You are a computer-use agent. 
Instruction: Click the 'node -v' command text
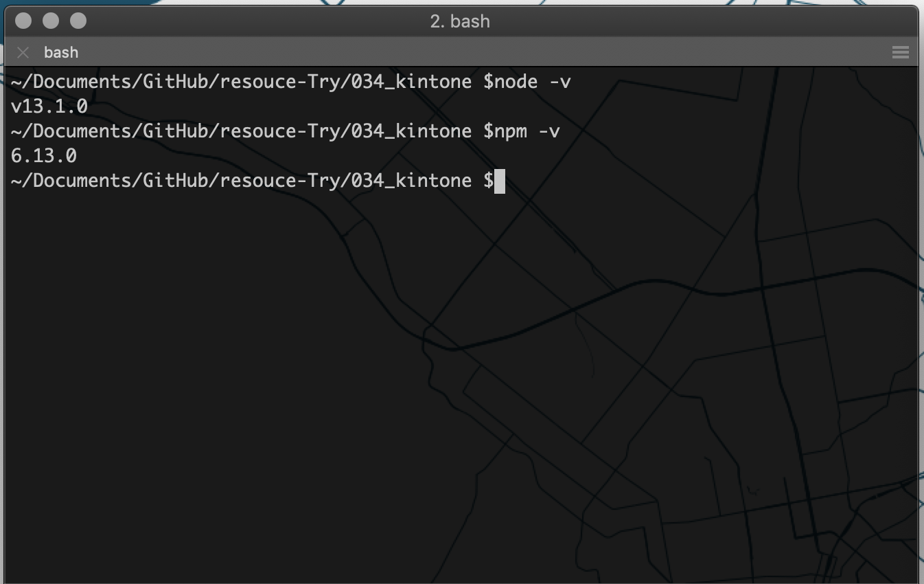point(533,82)
